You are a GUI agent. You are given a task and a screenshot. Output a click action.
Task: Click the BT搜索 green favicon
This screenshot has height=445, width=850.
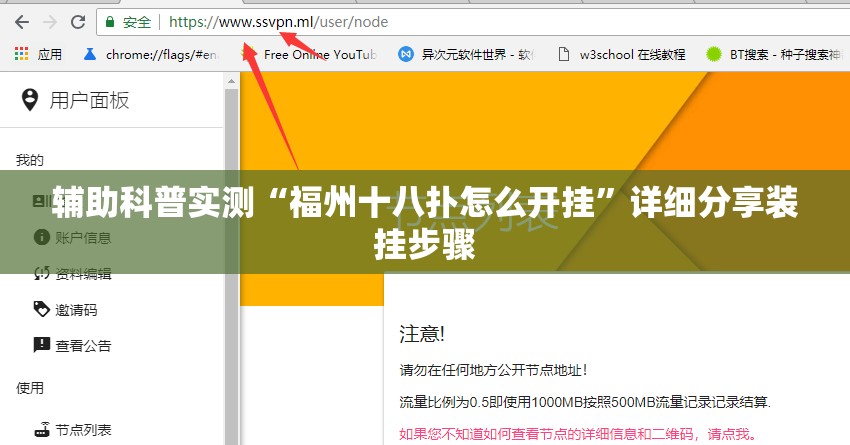[x=714, y=54]
